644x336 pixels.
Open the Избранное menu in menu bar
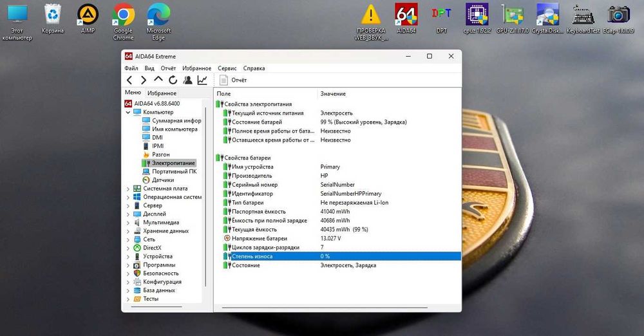coord(196,68)
